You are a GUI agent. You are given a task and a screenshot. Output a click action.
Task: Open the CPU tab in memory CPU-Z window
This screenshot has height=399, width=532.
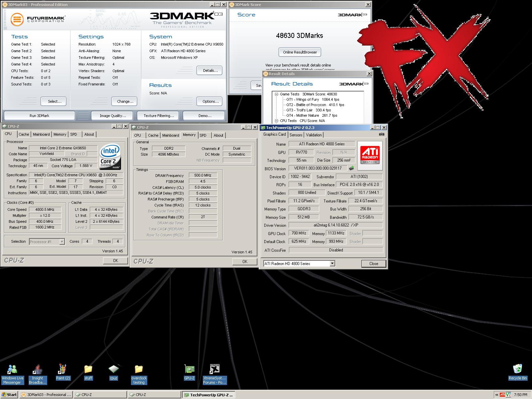point(138,135)
